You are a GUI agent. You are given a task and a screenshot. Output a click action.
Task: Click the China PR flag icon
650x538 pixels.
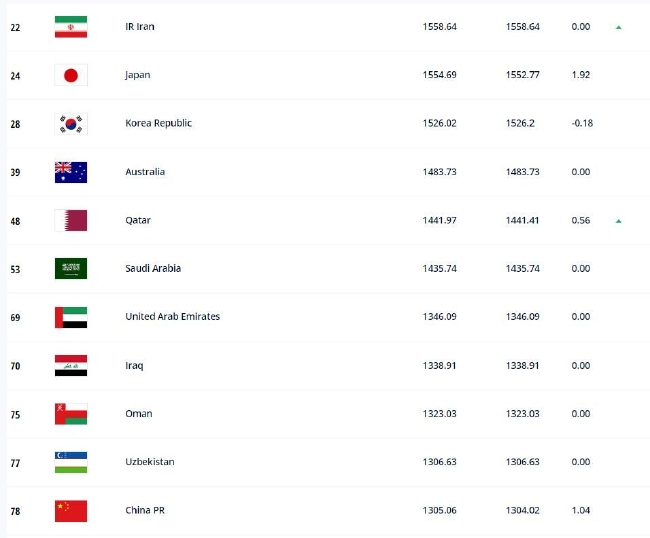coord(70,510)
